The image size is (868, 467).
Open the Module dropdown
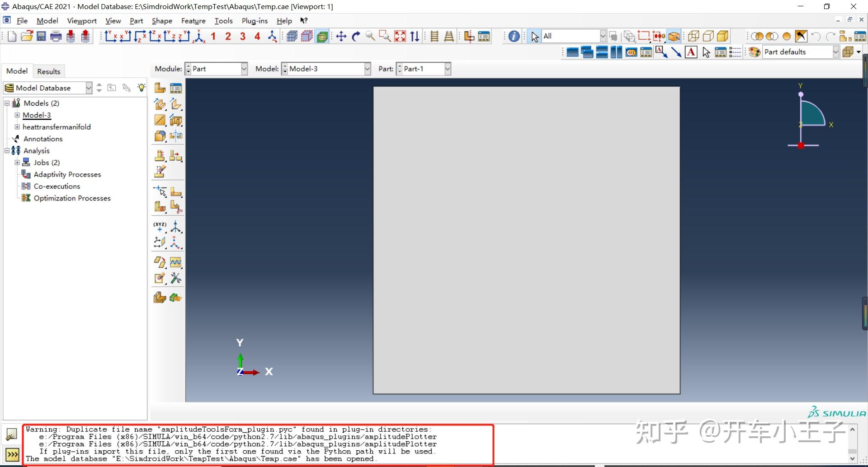click(x=243, y=69)
